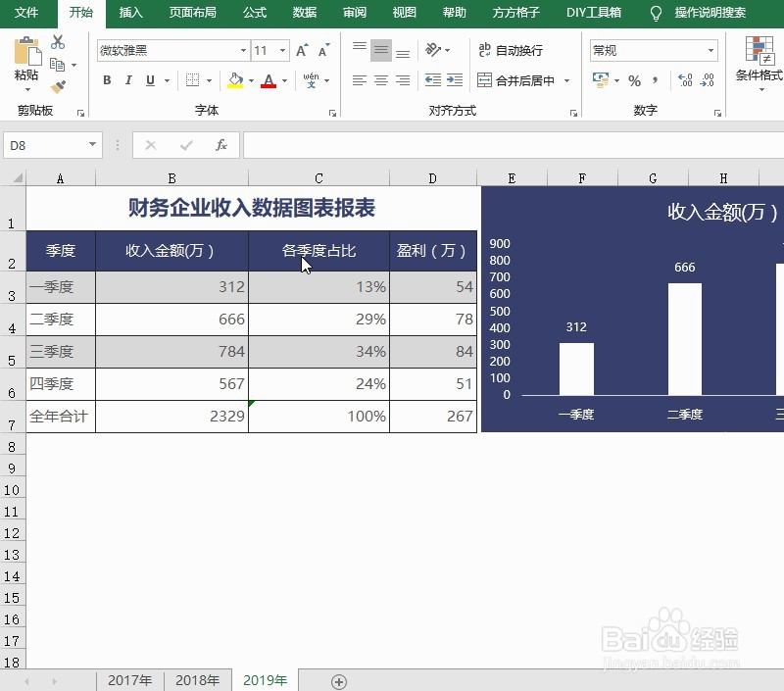Open the number format 常规 dropdown
Screen dimensions: 784x691
[711, 50]
